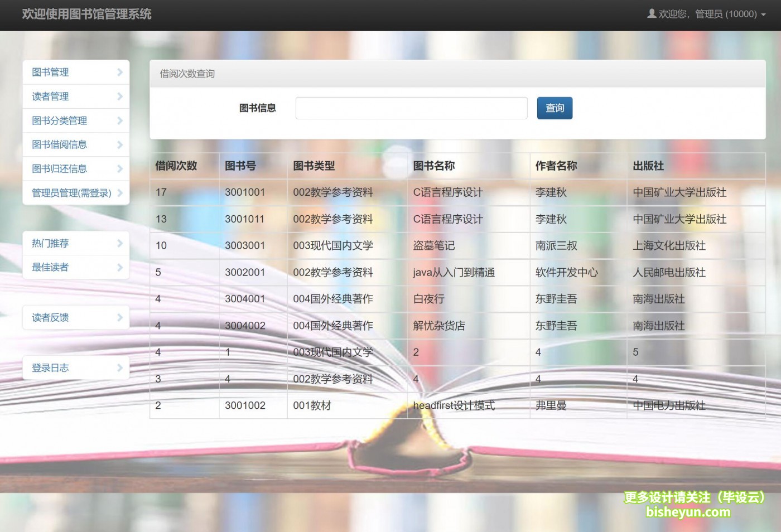Click the chevron next to 图书分类管理
Image resolution: width=781 pixels, height=532 pixels.
coord(120,120)
